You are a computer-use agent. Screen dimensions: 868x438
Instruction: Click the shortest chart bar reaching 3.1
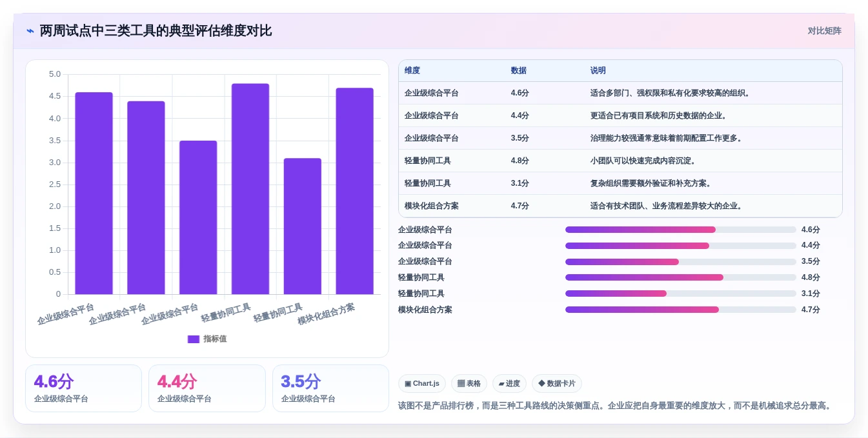(303, 226)
